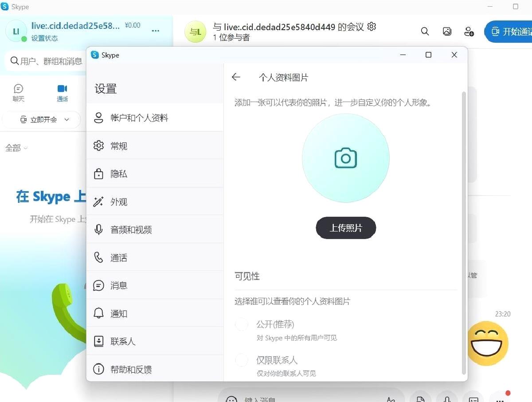The image size is (532, 402).
Task: Click the camera icon in profile picture circle
Action: 346,158
